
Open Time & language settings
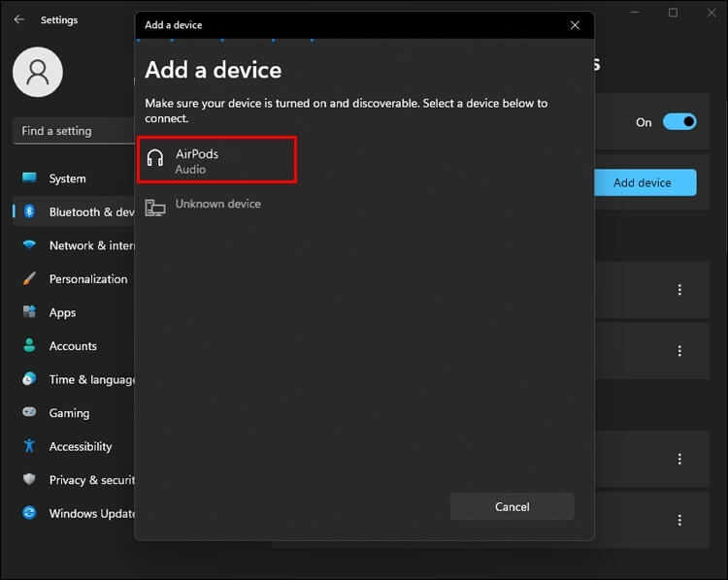[x=75, y=379]
